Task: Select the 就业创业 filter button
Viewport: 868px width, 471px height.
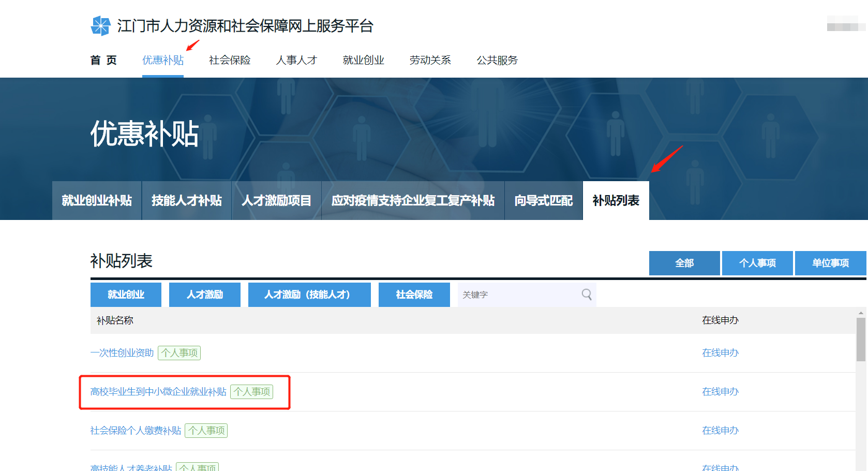Action: pyautogui.click(x=126, y=295)
